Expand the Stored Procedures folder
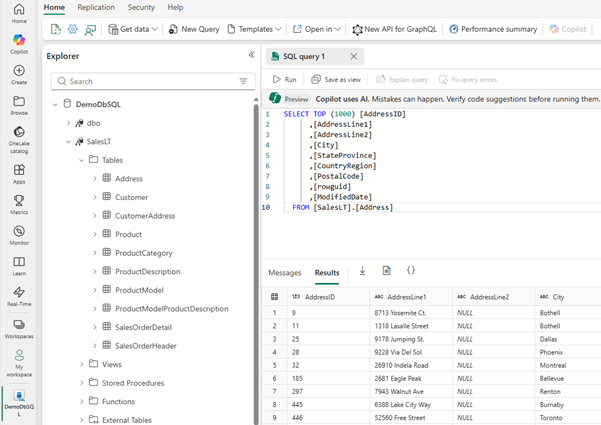The height and width of the screenshot is (425, 601). point(81,383)
